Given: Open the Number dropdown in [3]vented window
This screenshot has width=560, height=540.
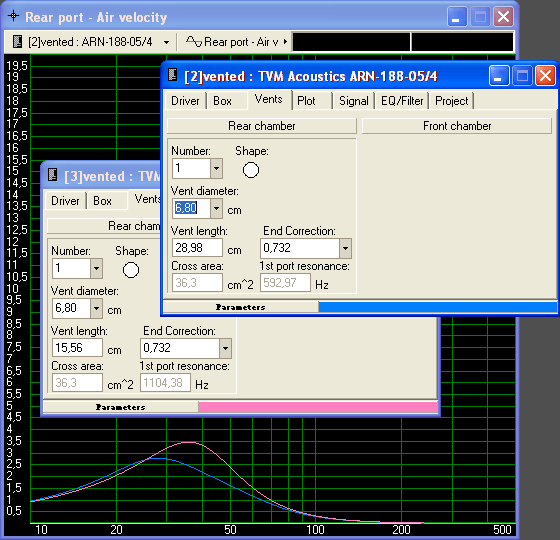Looking at the screenshot, I should click(96, 268).
